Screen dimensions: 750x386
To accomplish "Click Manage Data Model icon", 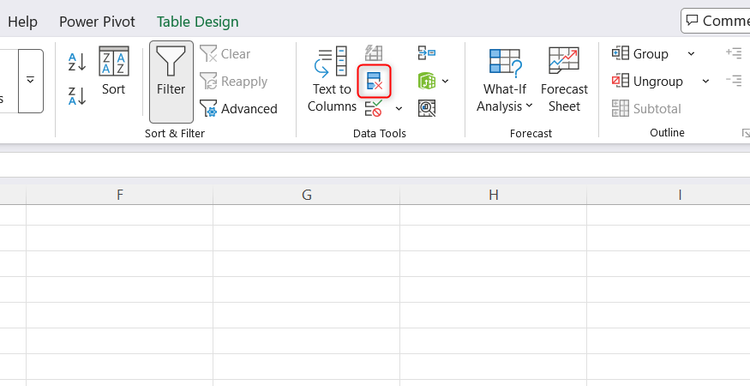I will 426,109.
